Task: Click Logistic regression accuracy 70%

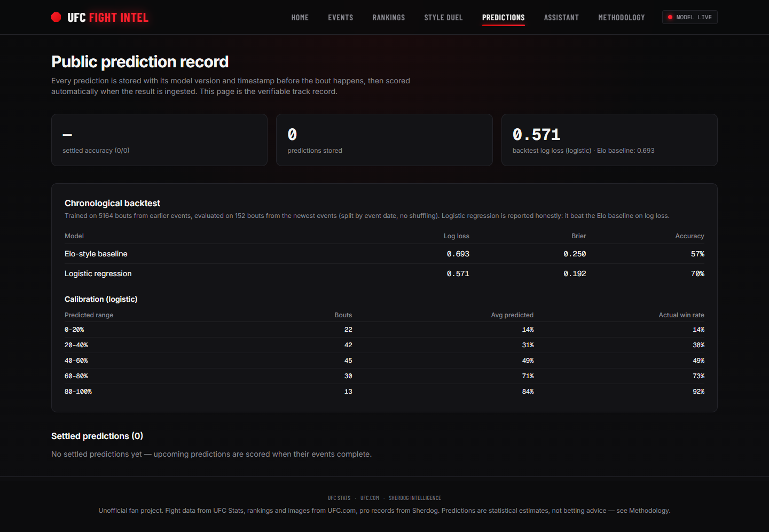Action: [697, 273]
